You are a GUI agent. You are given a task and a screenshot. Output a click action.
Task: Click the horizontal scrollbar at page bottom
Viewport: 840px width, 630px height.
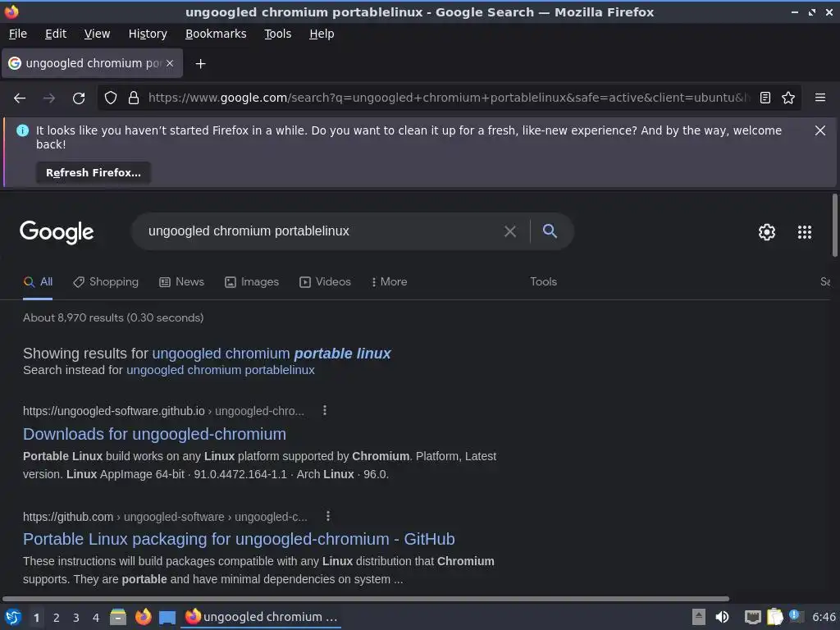[366, 598]
